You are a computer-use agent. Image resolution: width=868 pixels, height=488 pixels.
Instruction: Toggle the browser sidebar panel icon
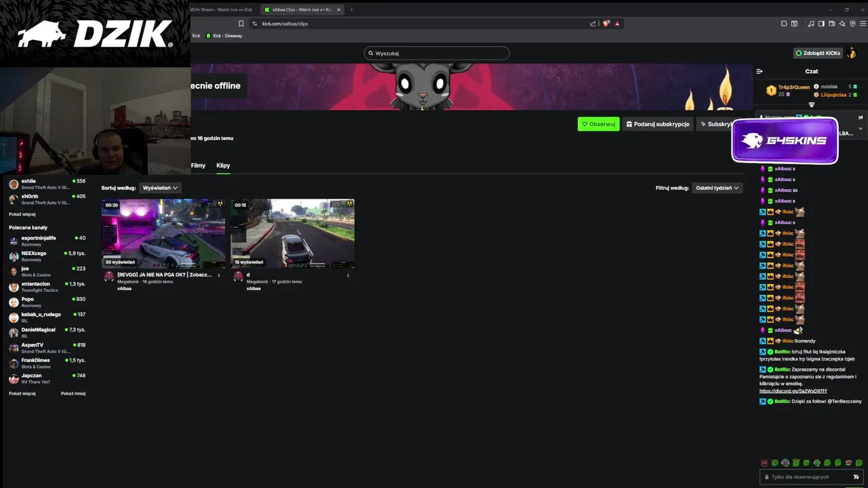(821, 24)
